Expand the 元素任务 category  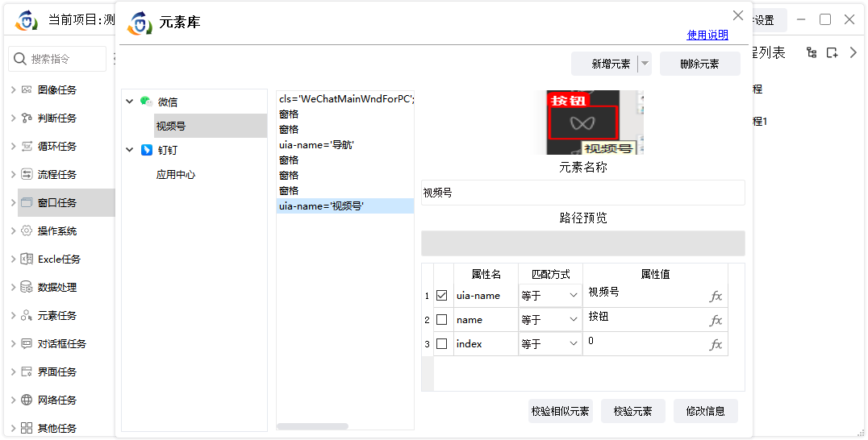click(x=13, y=315)
